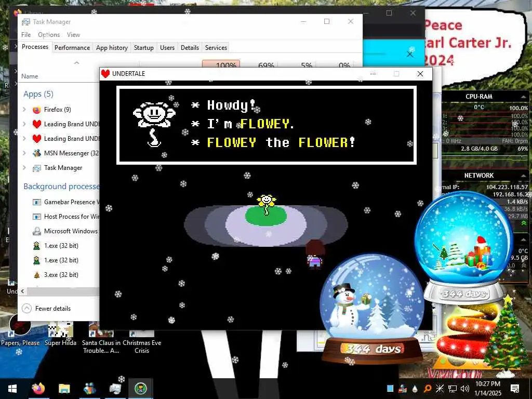Open the File menu in Task Manager
The width and height of the screenshot is (532, 399).
[x=26, y=35]
